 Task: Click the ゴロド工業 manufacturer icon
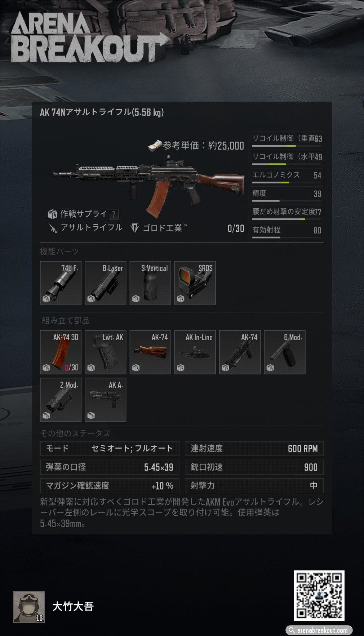(134, 228)
